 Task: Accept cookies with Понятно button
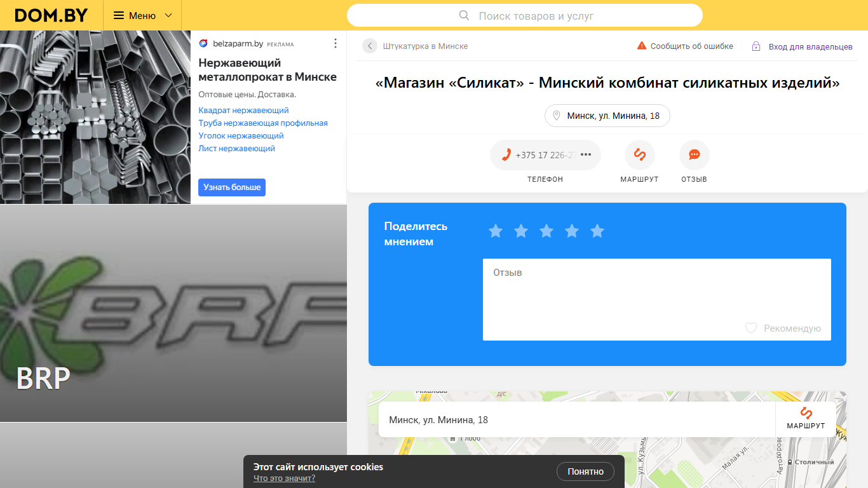586,471
